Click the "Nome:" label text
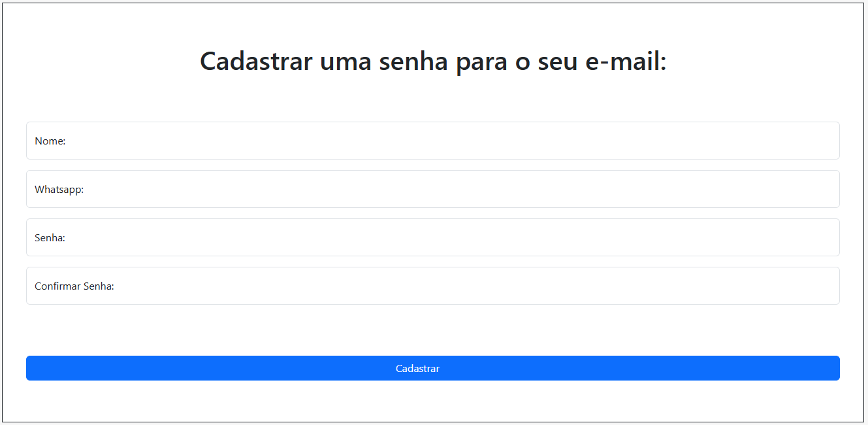 (x=50, y=141)
